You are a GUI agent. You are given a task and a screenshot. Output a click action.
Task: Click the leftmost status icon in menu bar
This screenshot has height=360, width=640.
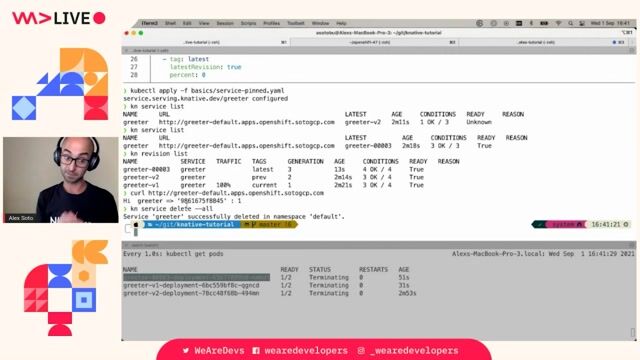pyautogui.click(x=480, y=23)
